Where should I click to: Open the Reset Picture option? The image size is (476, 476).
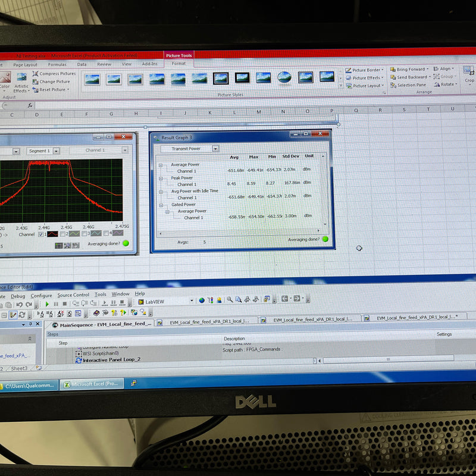pyautogui.click(x=51, y=90)
